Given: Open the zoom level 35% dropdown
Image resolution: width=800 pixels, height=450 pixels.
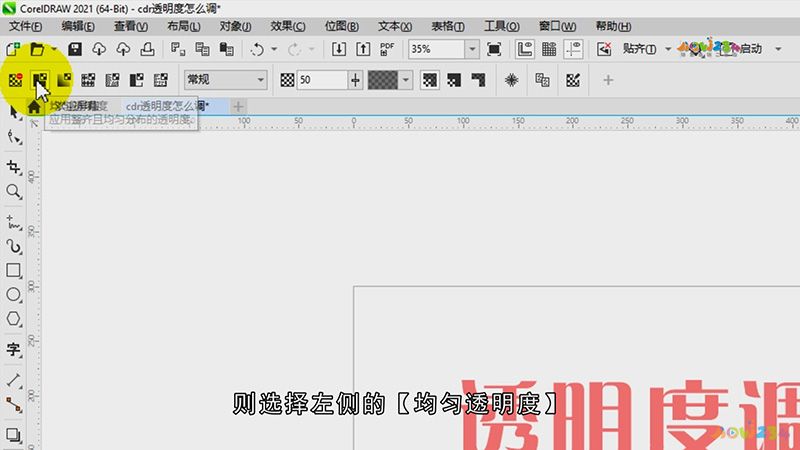Looking at the screenshot, I should point(472,49).
